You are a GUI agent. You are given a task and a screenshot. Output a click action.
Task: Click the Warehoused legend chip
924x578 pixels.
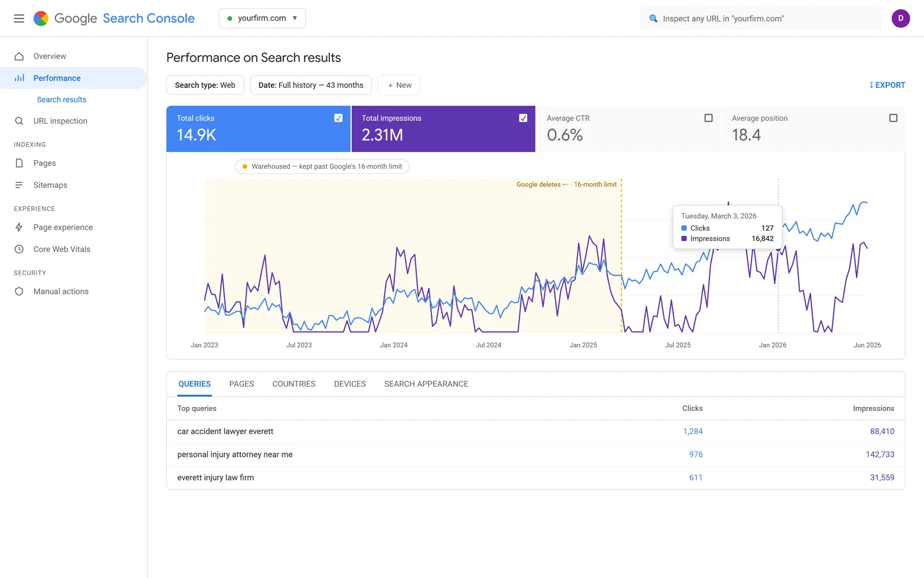click(x=322, y=166)
